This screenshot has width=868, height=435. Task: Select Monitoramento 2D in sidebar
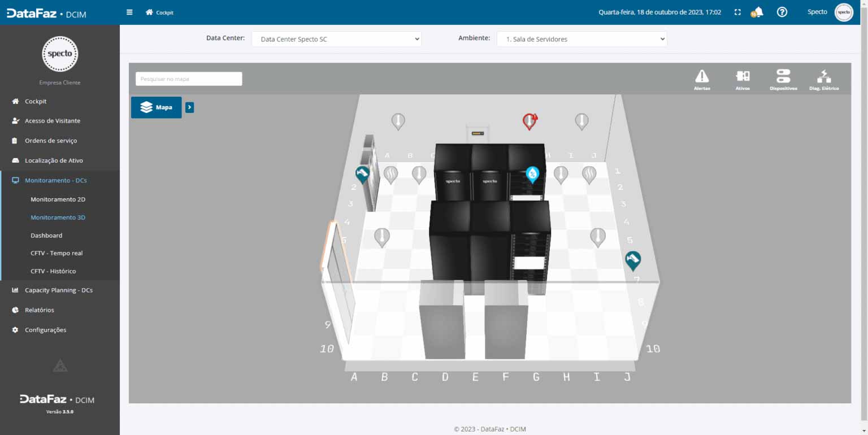coord(58,199)
